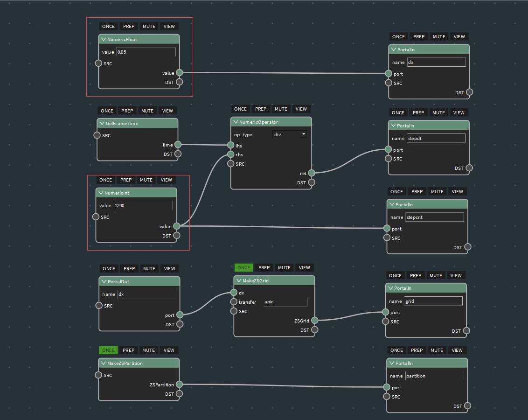Toggle VIEW on the PortalIn grid node
Screen dimensions: 528x420
coord(456,275)
